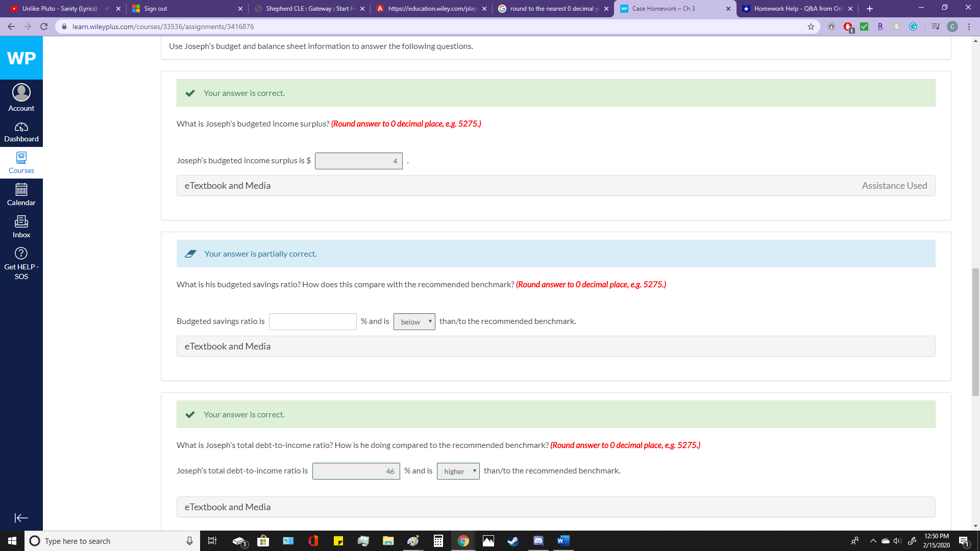The height and width of the screenshot is (551, 980).
Task: Collapse the sidebar navigation arrow
Action: tap(21, 518)
